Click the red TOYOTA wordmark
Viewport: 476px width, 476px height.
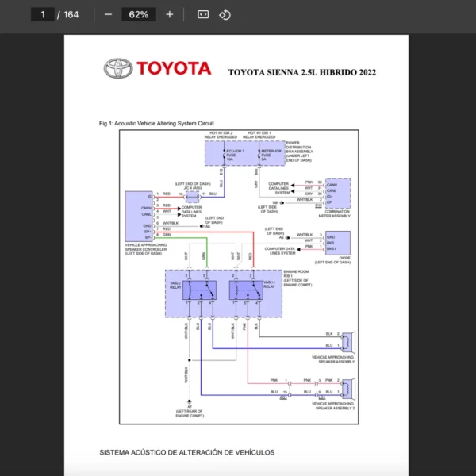click(x=173, y=68)
